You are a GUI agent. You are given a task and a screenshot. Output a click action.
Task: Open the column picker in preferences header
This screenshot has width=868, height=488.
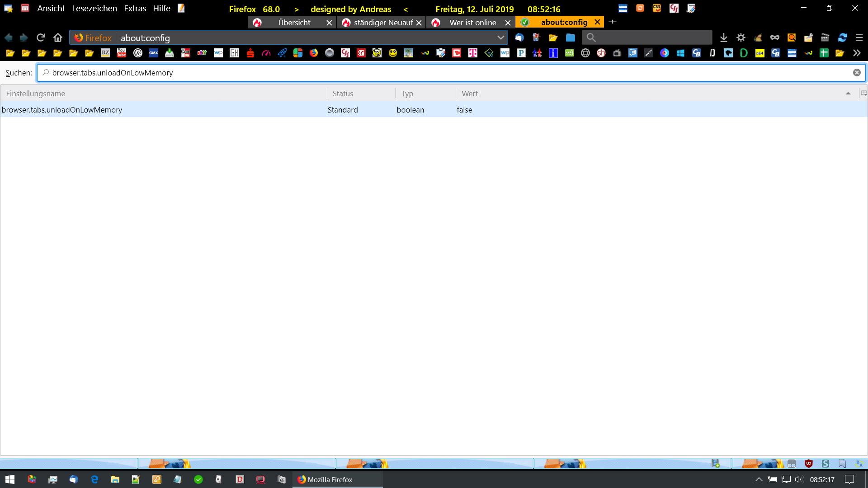[x=863, y=94]
